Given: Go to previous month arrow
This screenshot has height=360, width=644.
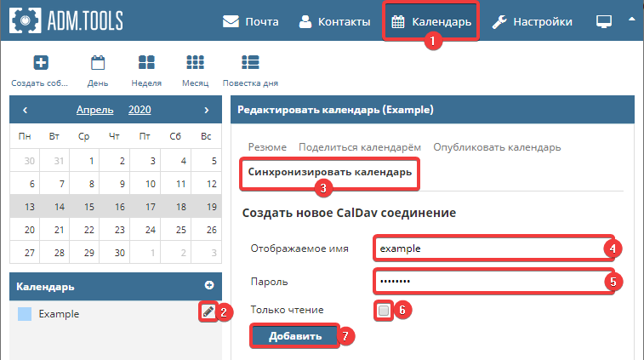Looking at the screenshot, I should click(26, 110).
